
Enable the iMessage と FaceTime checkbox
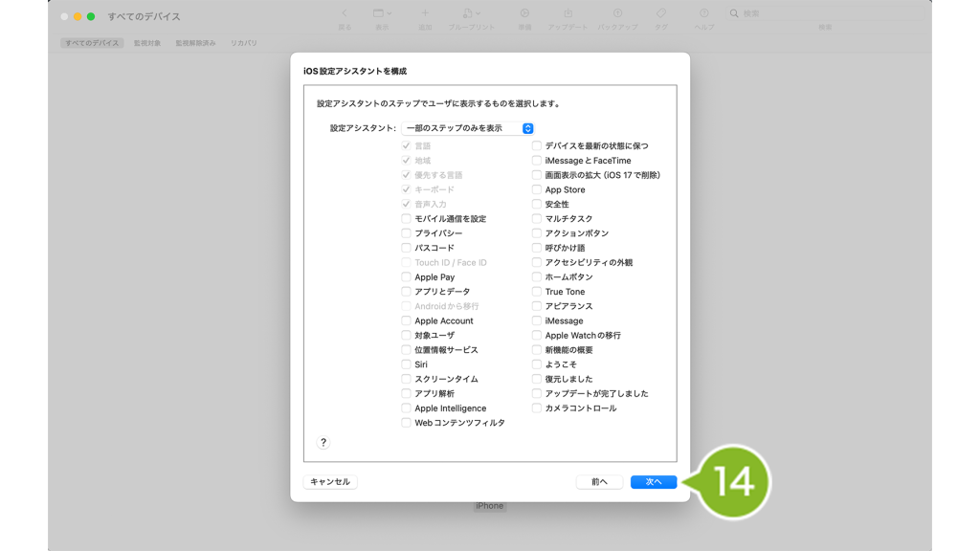(537, 161)
